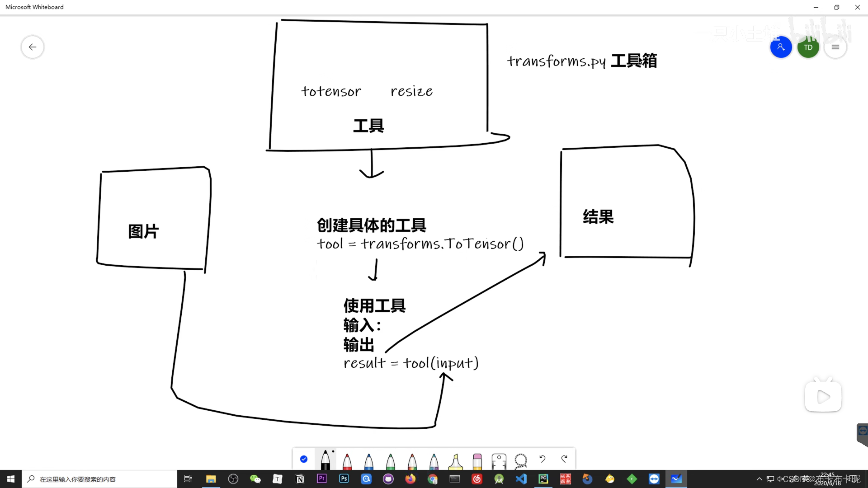Click the invite people icon
This screenshot has width=868, height=488.
click(x=781, y=47)
